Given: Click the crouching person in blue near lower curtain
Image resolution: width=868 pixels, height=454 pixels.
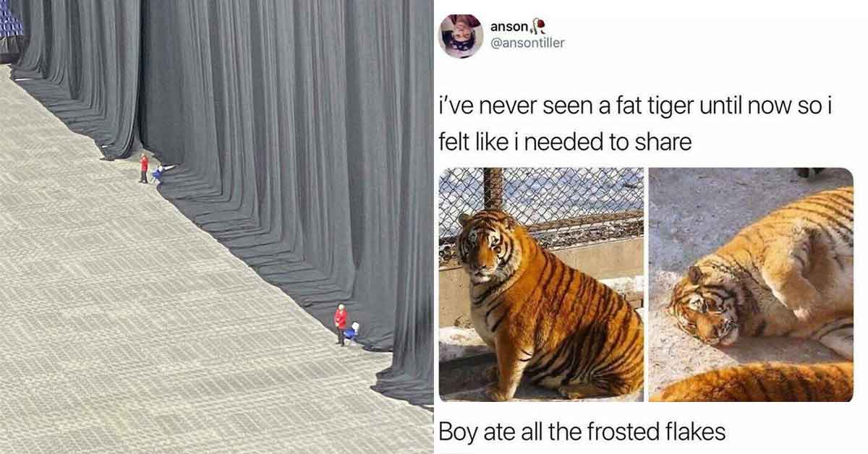Looking at the screenshot, I should point(351,333).
